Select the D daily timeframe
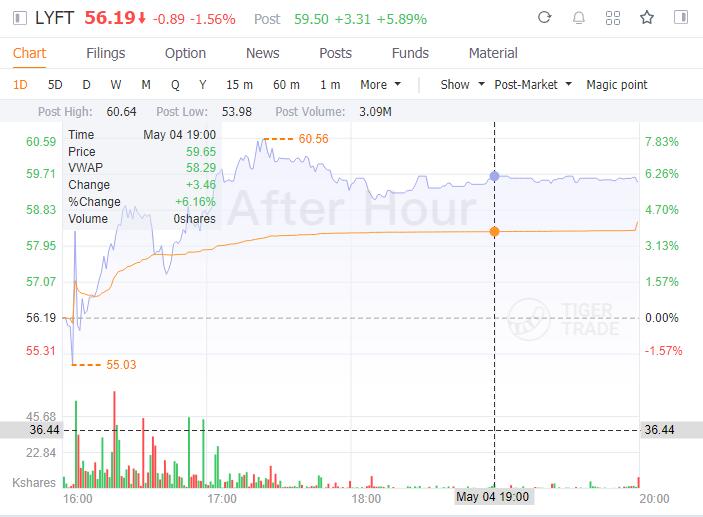Image resolution: width=703 pixels, height=517 pixels. [87, 85]
